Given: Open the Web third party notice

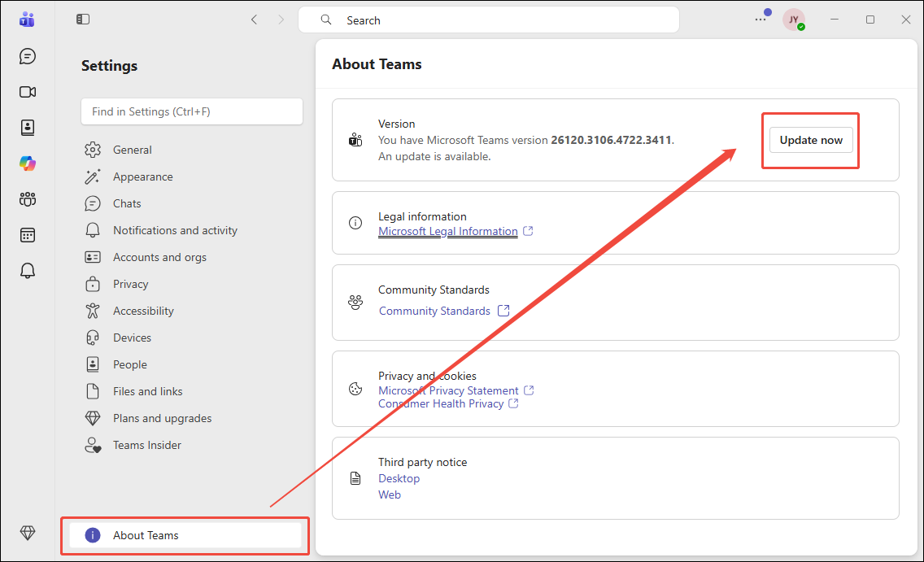Looking at the screenshot, I should (x=390, y=494).
